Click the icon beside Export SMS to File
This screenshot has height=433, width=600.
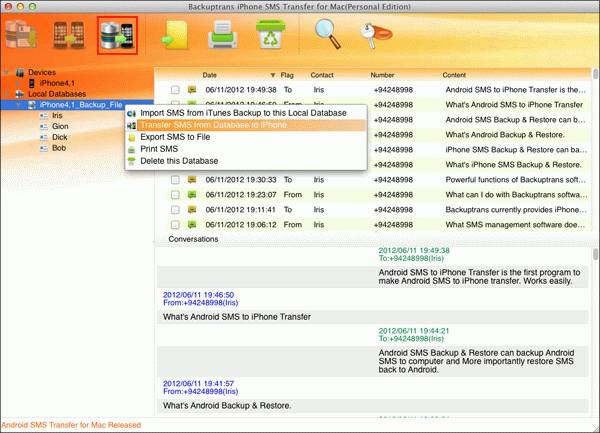pos(131,137)
